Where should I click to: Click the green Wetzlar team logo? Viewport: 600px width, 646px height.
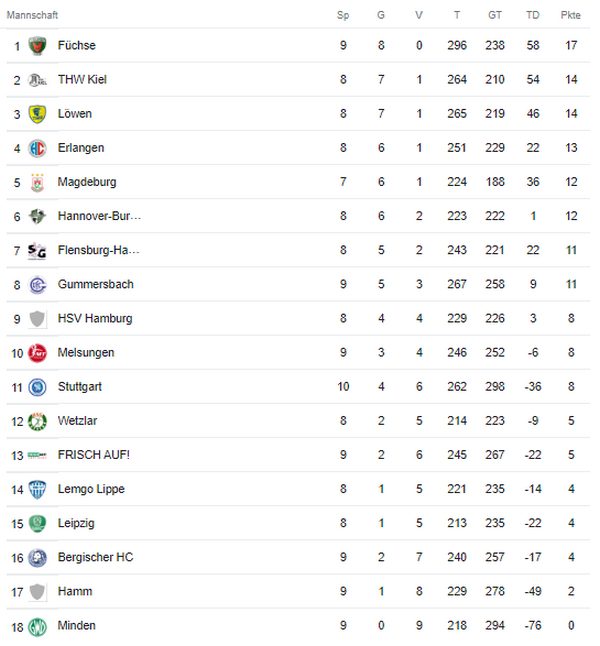tap(38, 421)
